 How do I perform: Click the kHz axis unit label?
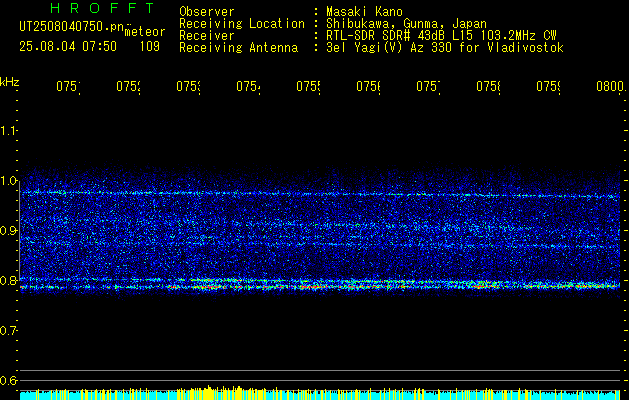coord(10,82)
